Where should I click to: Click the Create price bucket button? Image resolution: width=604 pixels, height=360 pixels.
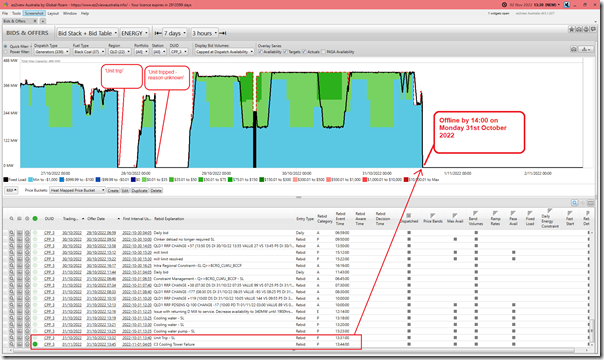point(113,190)
